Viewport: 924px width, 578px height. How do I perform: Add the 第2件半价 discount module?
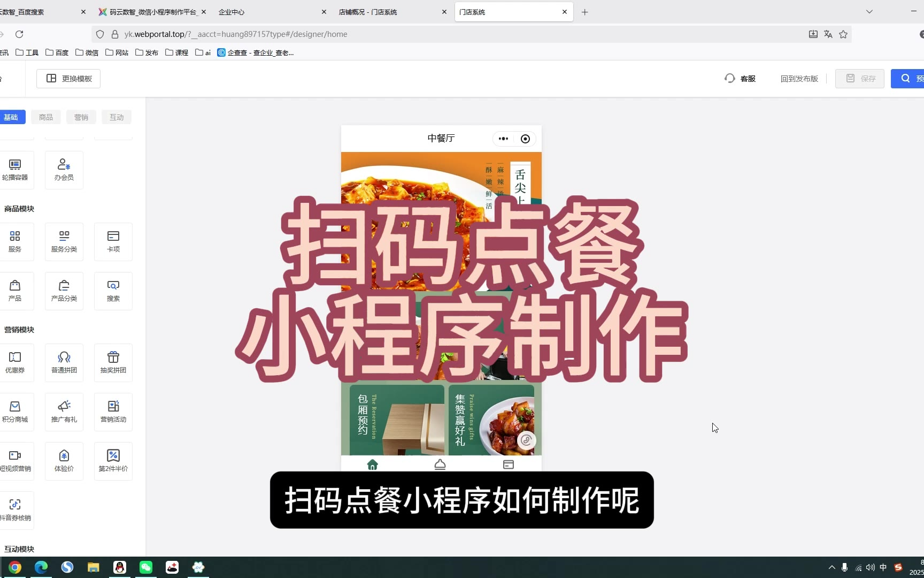click(x=113, y=461)
